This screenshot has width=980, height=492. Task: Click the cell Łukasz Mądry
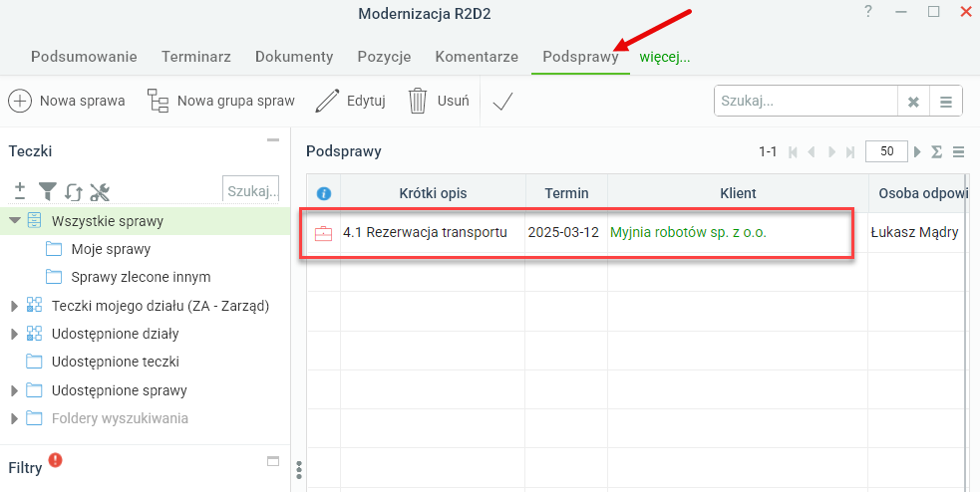[x=915, y=232]
